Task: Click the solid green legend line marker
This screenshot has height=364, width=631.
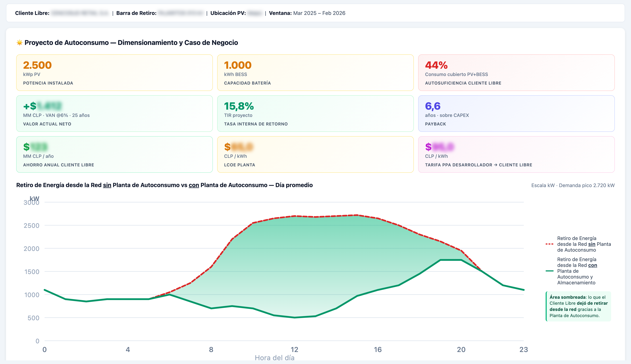Action: [x=549, y=271]
